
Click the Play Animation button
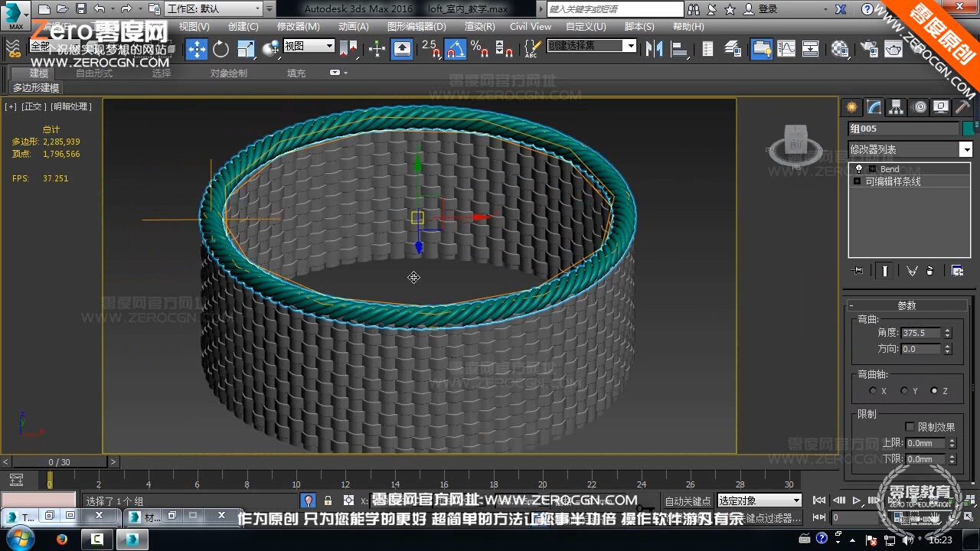click(x=857, y=500)
